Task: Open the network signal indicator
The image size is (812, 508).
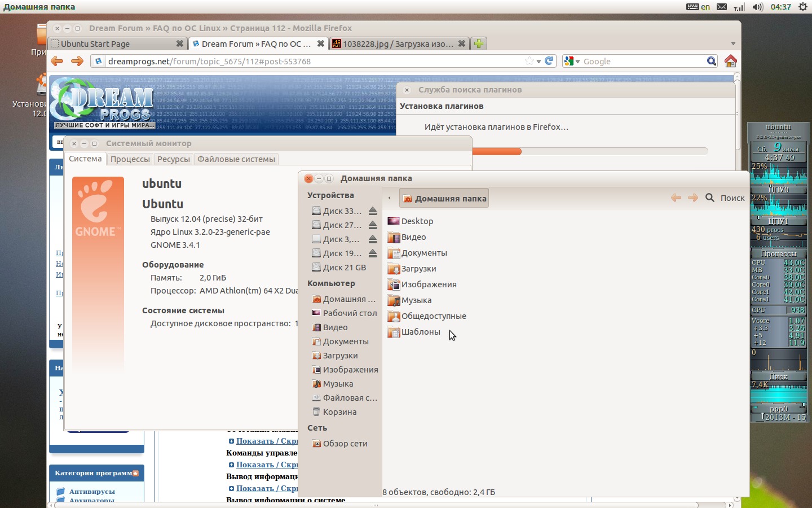Action: pos(739,7)
